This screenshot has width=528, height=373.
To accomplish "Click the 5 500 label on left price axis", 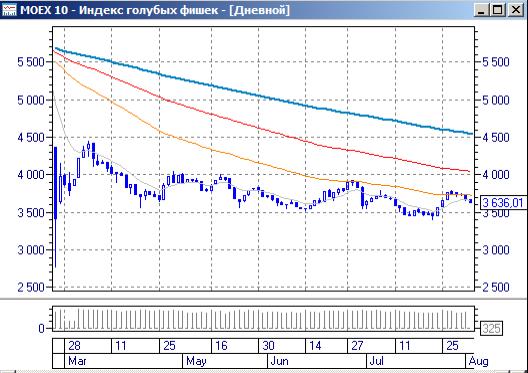I will pyautogui.click(x=31, y=62).
